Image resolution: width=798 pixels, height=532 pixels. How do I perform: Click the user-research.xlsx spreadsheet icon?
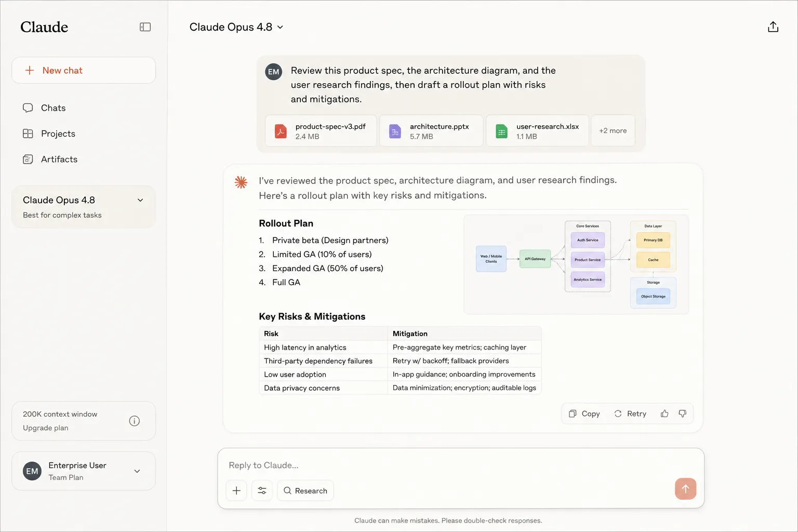[502, 131]
